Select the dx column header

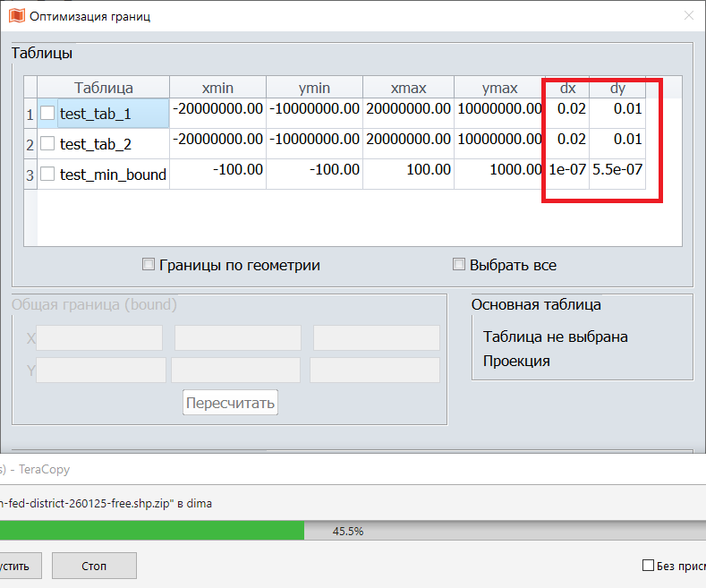point(567,88)
